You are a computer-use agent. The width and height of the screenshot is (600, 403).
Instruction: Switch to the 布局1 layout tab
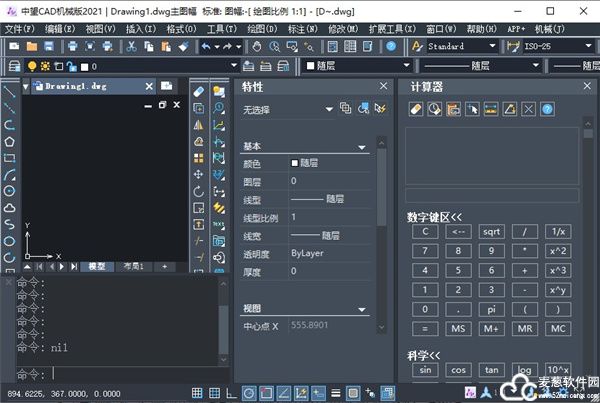[134, 266]
